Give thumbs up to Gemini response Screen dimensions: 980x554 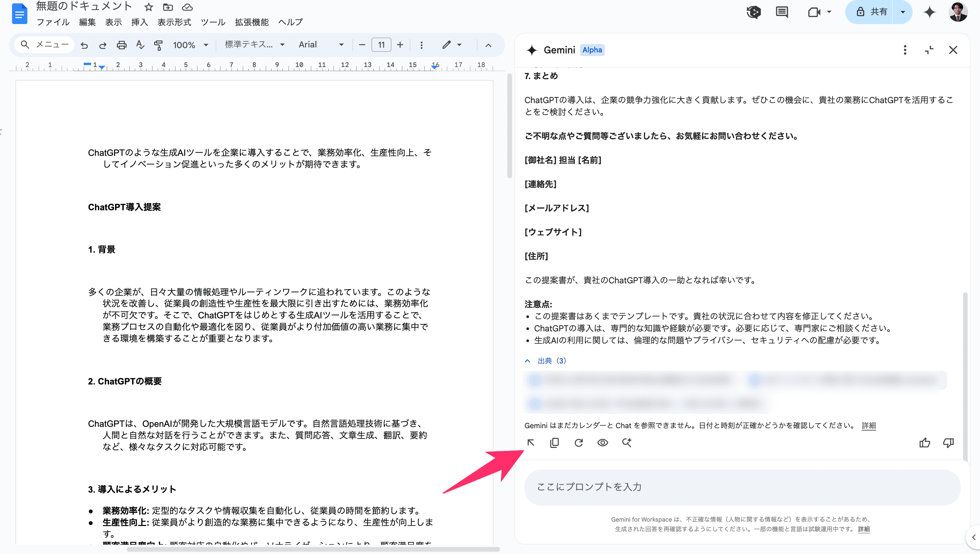(x=924, y=443)
